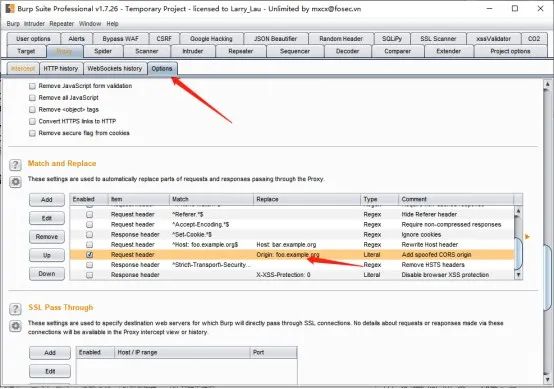
Task: Open the HTTP history sub-tab
Action: pyautogui.click(x=61, y=69)
